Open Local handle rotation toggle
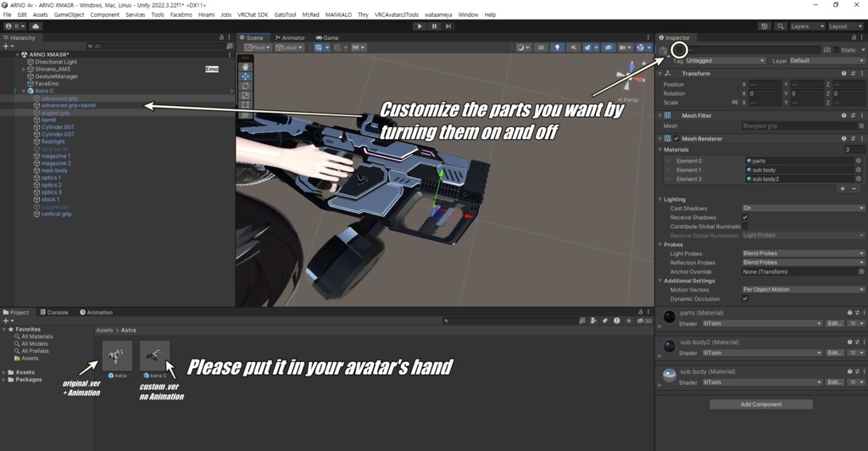Viewport: 868px width, 451px height. (289, 47)
